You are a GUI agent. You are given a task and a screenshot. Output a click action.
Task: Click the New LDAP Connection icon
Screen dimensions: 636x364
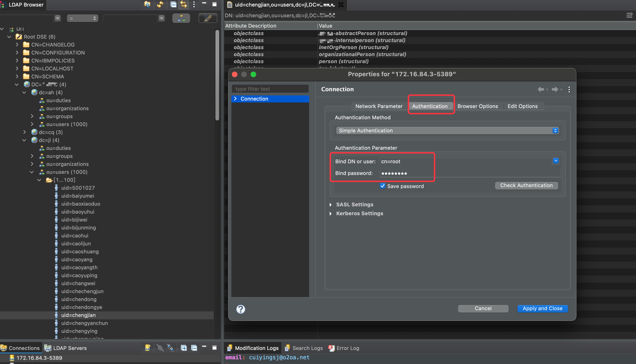pyautogui.click(x=147, y=348)
